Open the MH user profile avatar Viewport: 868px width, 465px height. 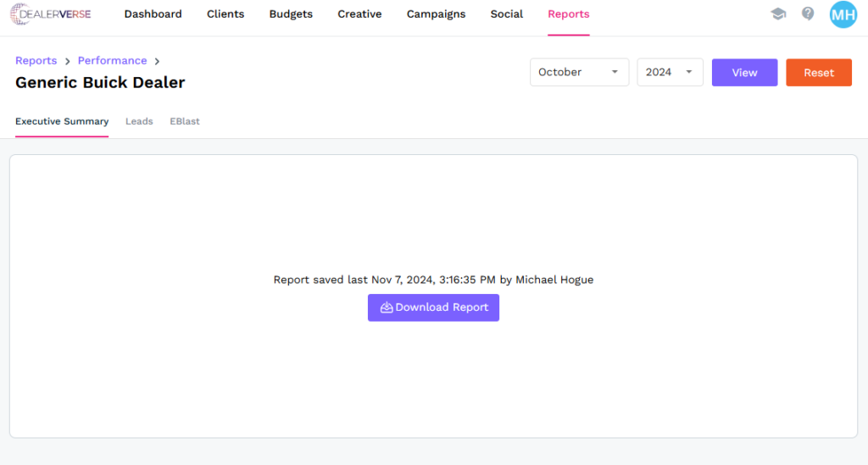coord(843,14)
